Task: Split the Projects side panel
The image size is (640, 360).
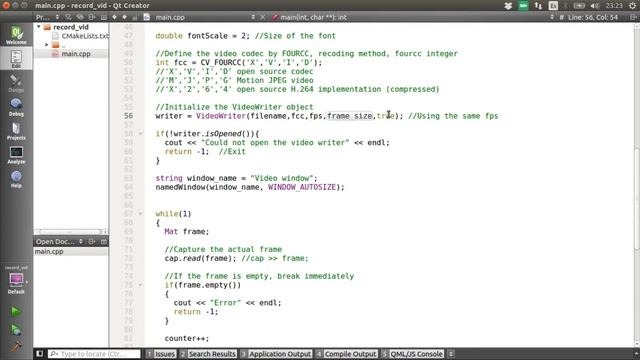Action: click(92, 17)
